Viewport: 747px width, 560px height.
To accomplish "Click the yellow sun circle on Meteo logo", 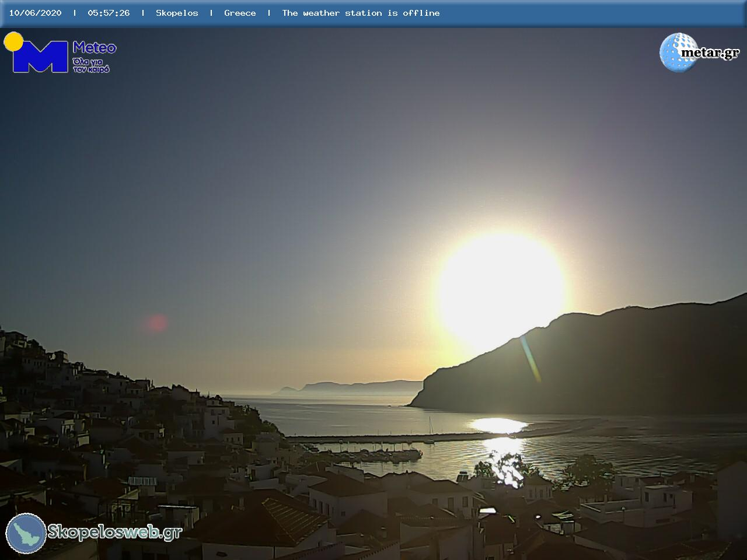I will click(x=13, y=41).
